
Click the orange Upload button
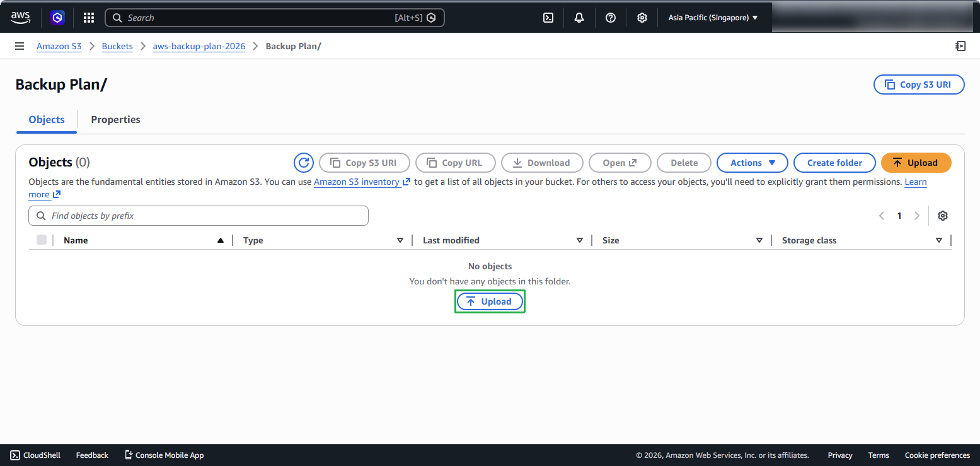pos(916,163)
